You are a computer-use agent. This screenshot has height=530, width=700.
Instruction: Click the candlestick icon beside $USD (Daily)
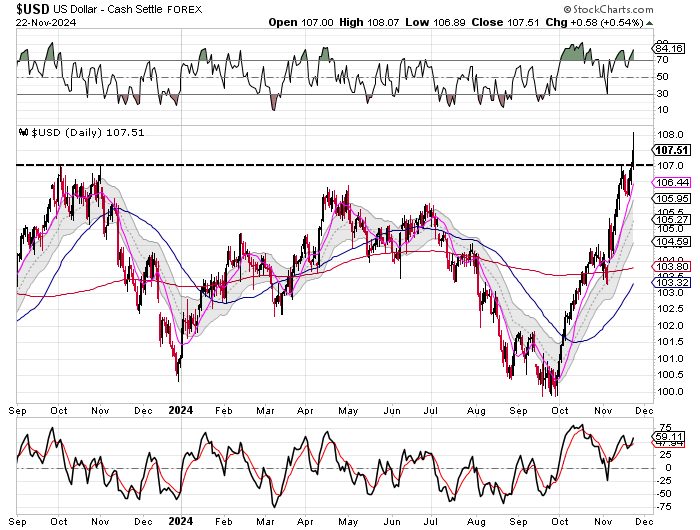tap(24, 132)
